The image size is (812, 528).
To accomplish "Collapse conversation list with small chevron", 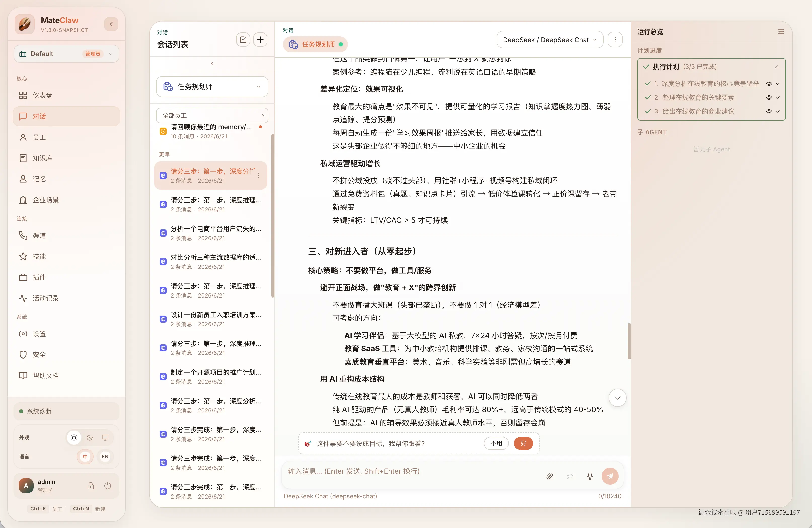I will click(212, 64).
